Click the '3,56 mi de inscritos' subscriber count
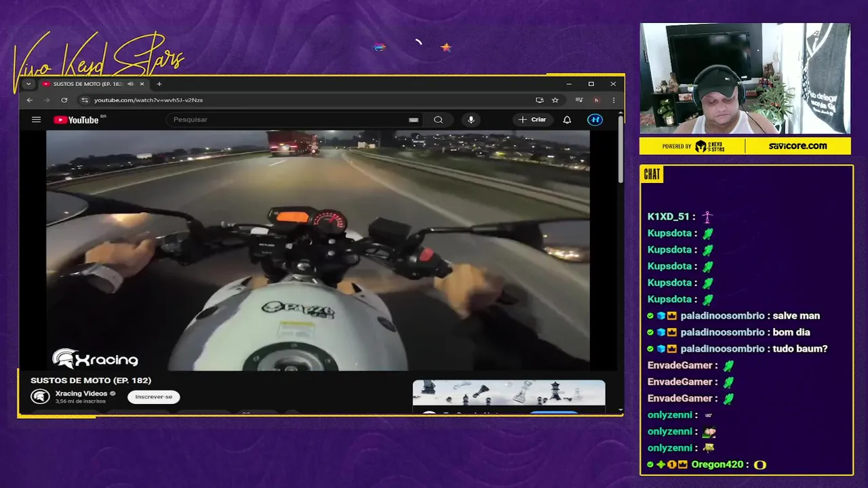The width and height of the screenshot is (868, 488). pos(80,401)
